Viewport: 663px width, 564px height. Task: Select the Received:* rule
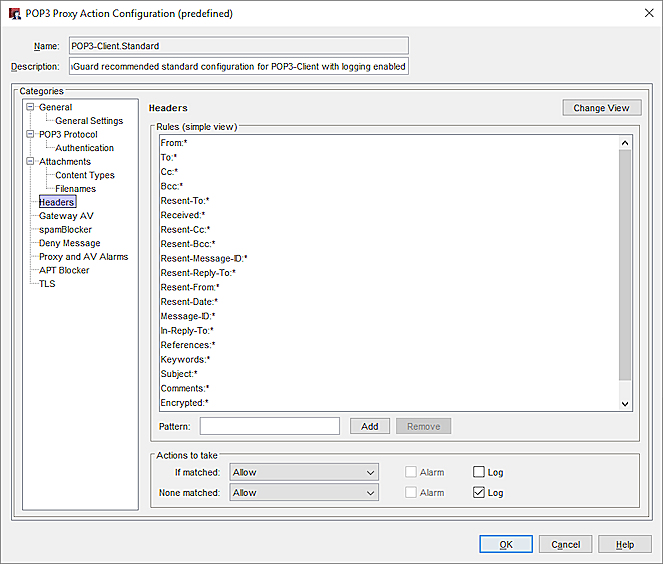389,215
